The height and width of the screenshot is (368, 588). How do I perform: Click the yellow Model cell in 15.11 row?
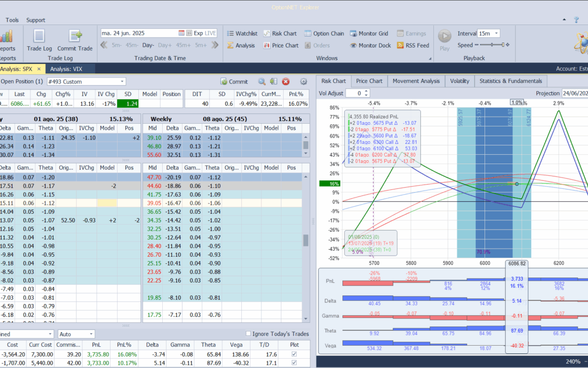tap(107, 203)
